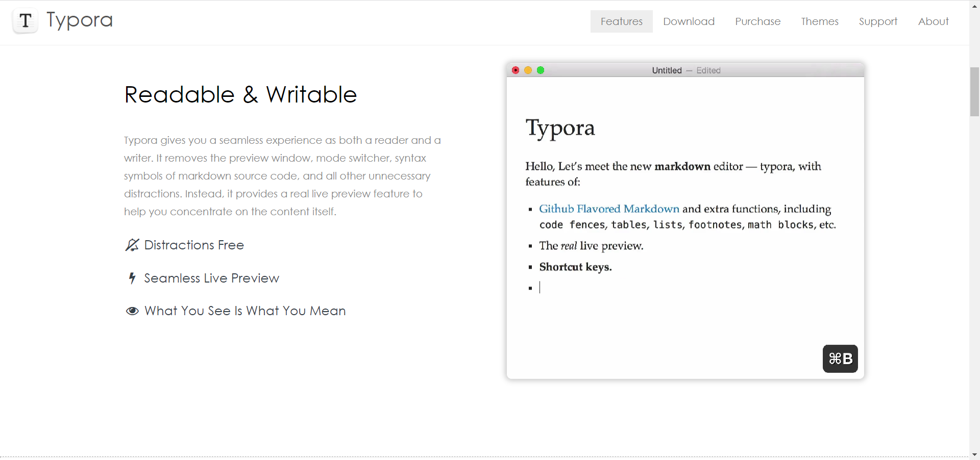Click the ⌘B shortcut key badge
Image resolution: width=980 pixels, height=460 pixels.
[x=840, y=359]
